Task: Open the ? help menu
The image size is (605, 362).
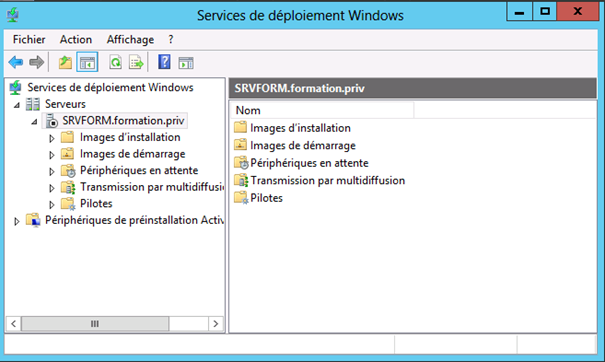Action: coord(171,39)
